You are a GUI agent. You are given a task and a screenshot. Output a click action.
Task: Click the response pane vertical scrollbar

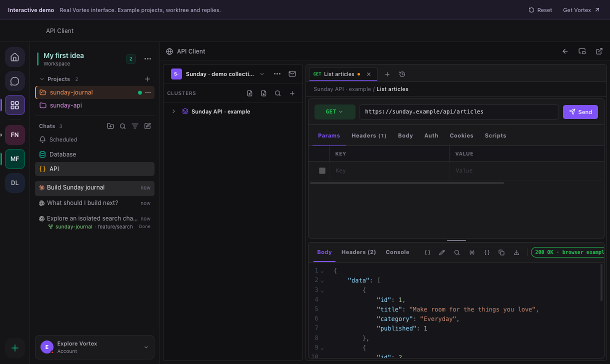pyautogui.click(x=601, y=282)
